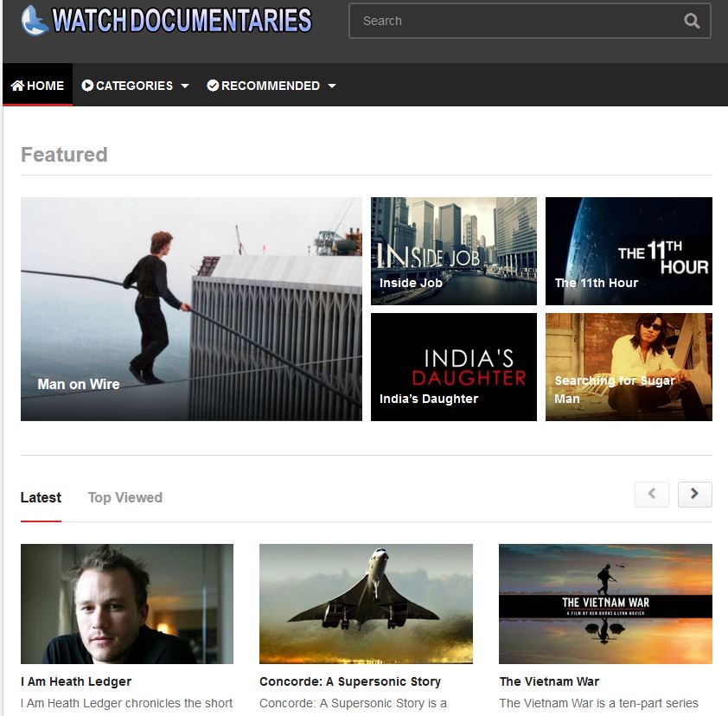Click the home house icon

17,86
